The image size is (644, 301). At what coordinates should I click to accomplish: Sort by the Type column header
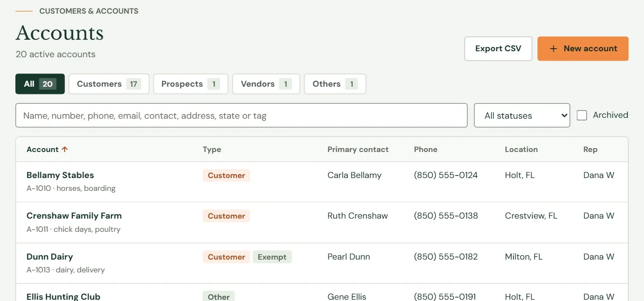pyautogui.click(x=212, y=149)
